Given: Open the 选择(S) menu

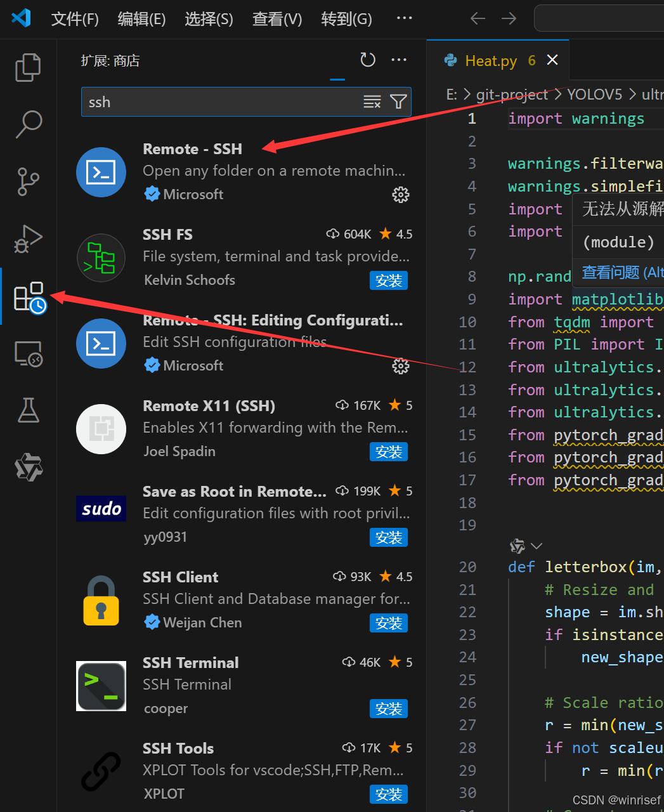Looking at the screenshot, I should pos(209,19).
